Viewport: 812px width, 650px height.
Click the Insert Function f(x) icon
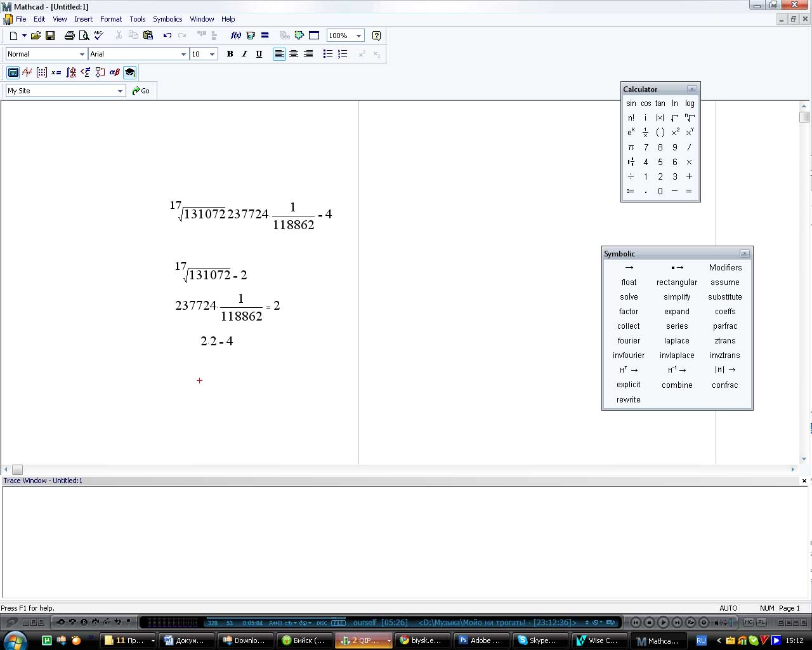236,36
